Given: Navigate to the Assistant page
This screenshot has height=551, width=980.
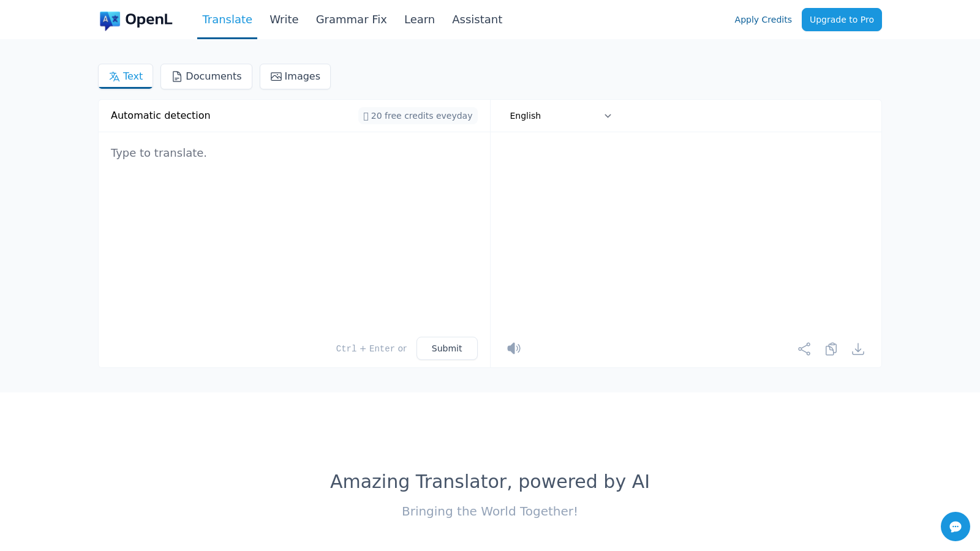Looking at the screenshot, I should (477, 20).
